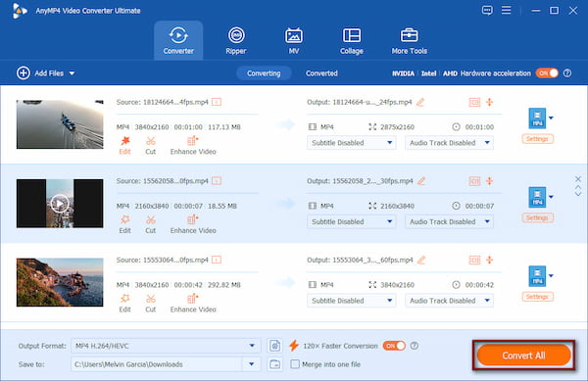The image size is (588, 381).
Task: Check Merge into one file
Action: [x=295, y=364]
